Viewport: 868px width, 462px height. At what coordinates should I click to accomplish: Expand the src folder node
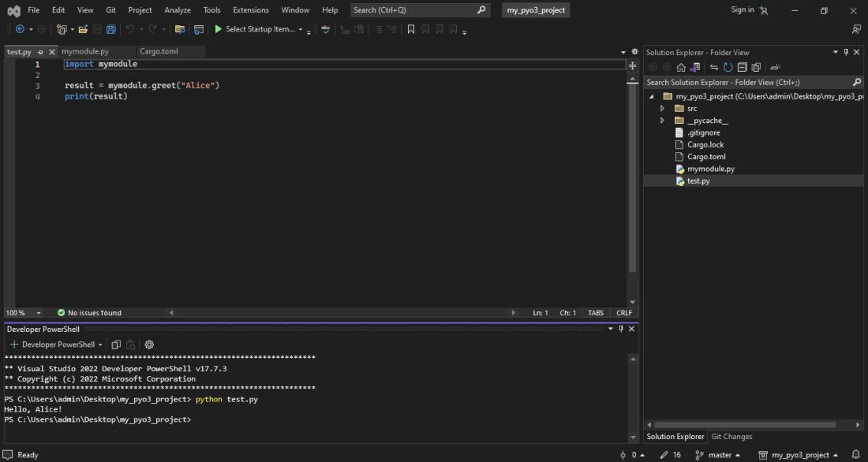point(662,109)
